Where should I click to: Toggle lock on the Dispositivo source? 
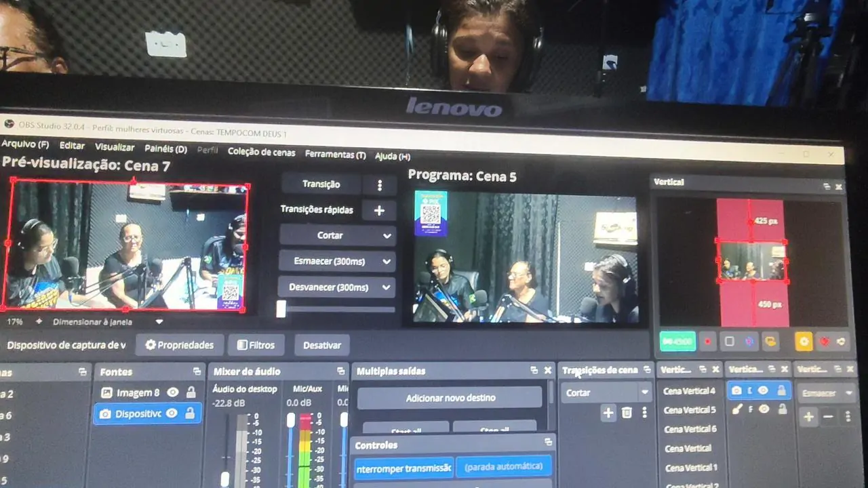(x=190, y=413)
